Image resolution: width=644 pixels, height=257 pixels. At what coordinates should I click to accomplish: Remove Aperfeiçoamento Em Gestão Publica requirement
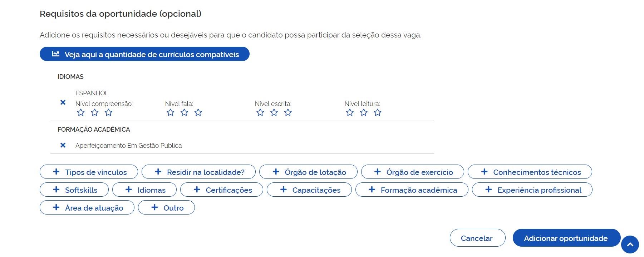[63, 145]
